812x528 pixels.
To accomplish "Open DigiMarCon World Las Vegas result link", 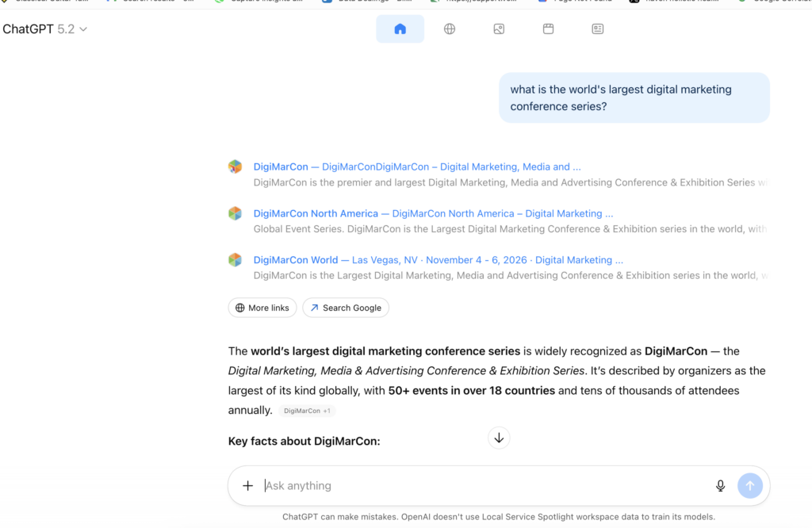I will point(438,260).
